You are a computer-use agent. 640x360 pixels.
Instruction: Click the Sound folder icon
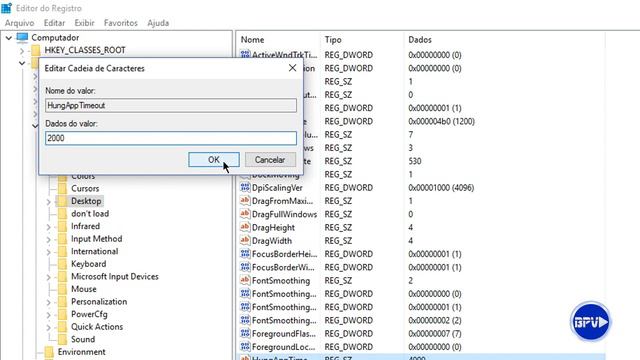(x=62, y=339)
